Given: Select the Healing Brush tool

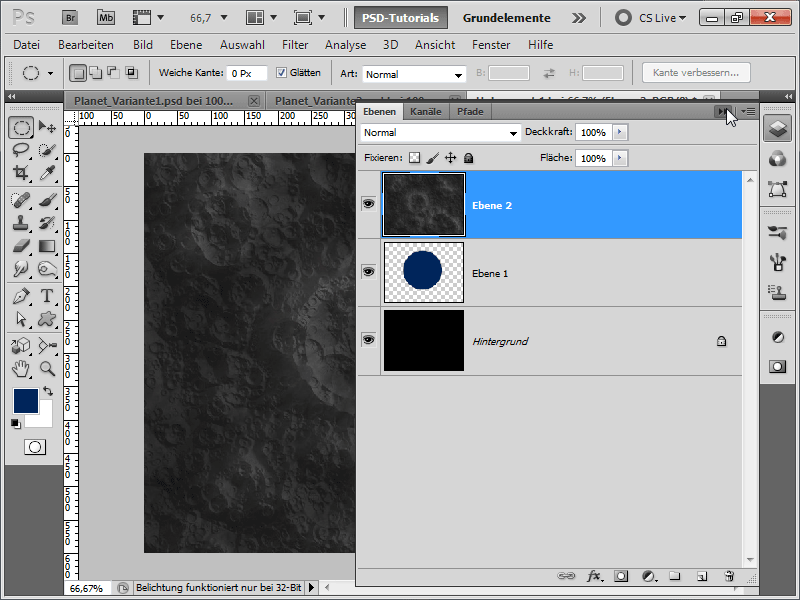Looking at the screenshot, I should pyautogui.click(x=21, y=199).
